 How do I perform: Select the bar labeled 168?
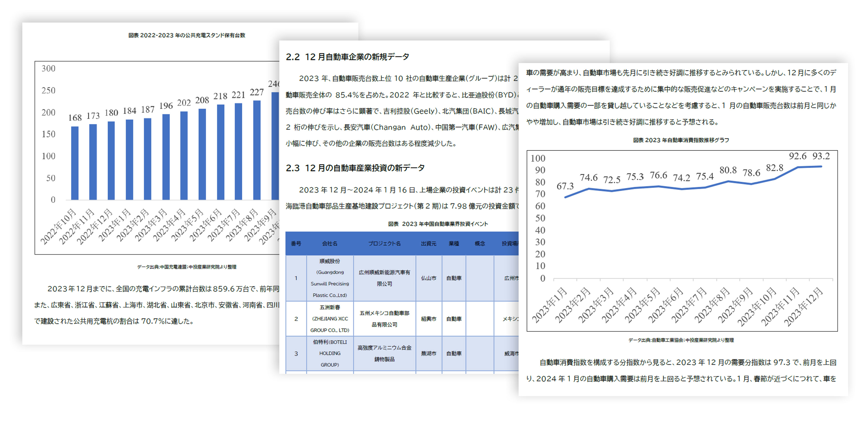(75, 163)
